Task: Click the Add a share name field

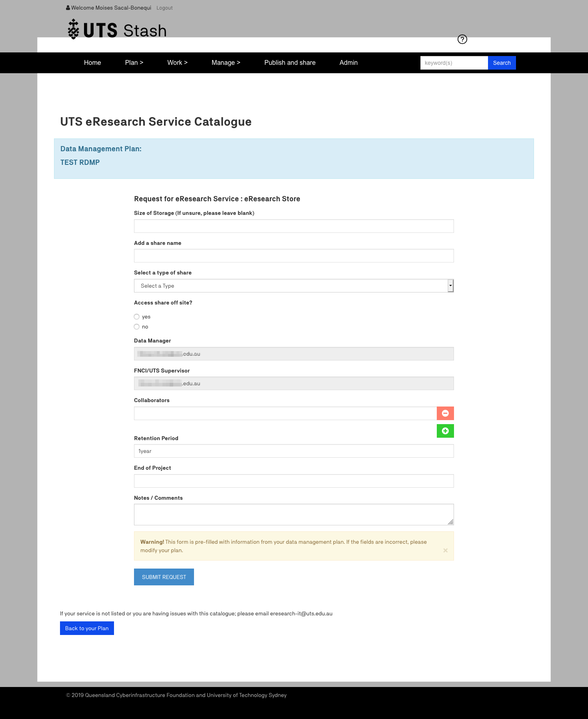Action: 294,256
